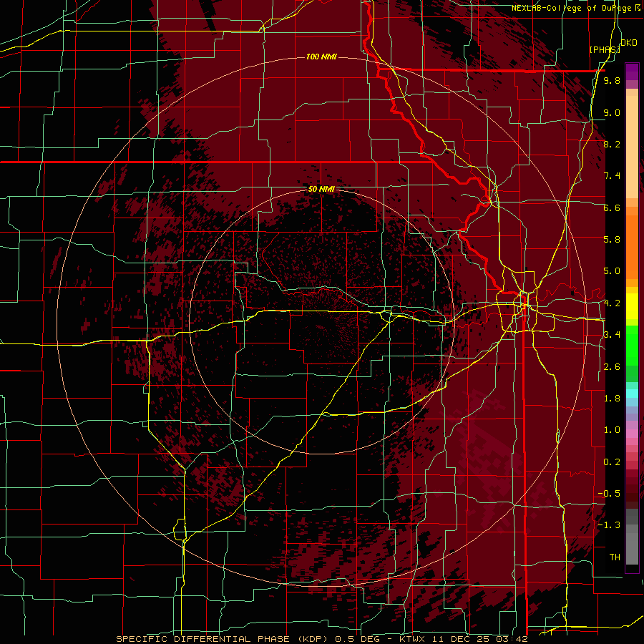Click the 9.8 legend value

tap(612, 81)
